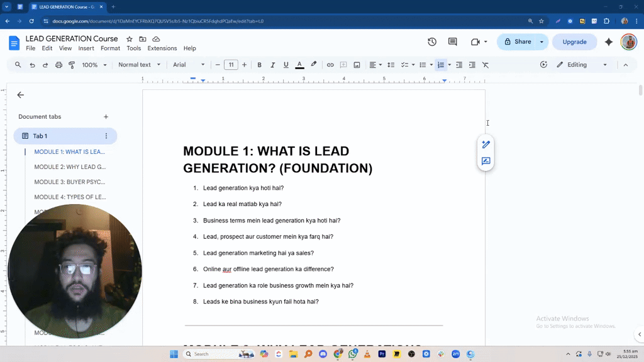Open the search menus magnifier icon

pos(18,65)
